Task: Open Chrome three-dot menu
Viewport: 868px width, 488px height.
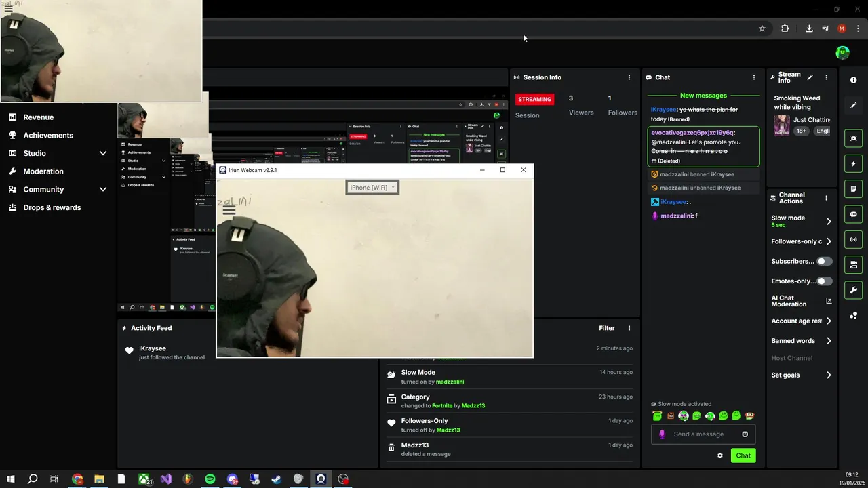Action: (858, 28)
